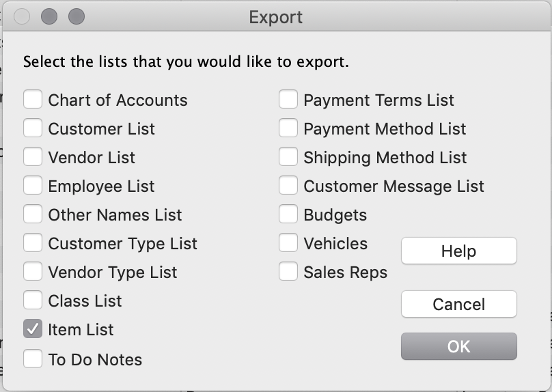Image resolution: width=552 pixels, height=392 pixels.
Task: Uncheck the Item List checkbox
Action: coord(33,328)
